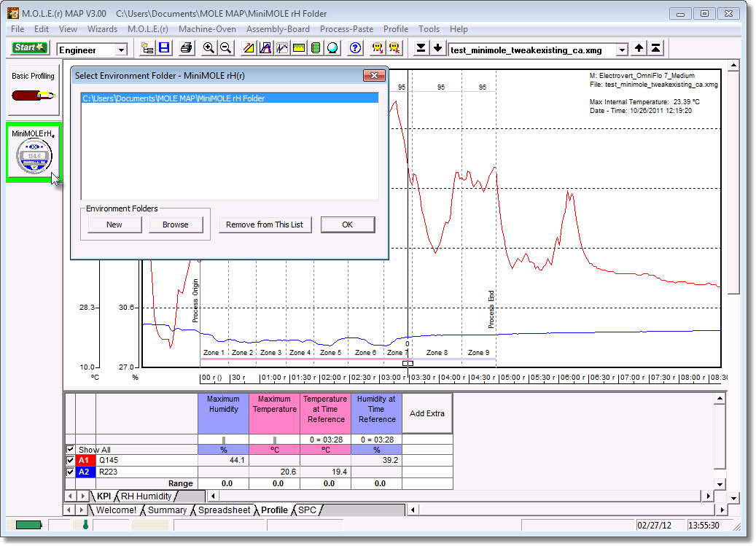Click the KPI table scroll-down arrow
Viewport: 756px width, 546px height.
pyautogui.click(x=720, y=484)
